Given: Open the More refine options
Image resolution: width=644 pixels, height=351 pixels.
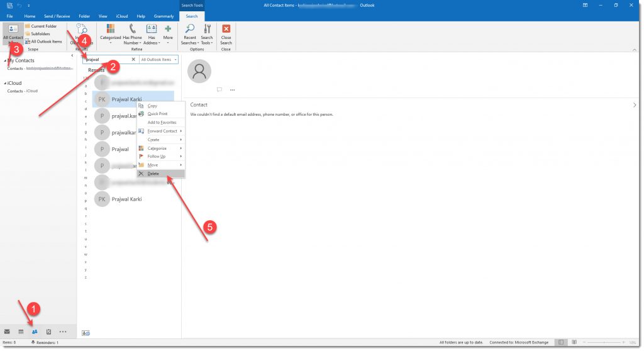Looking at the screenshot, I should coord(168,34).
